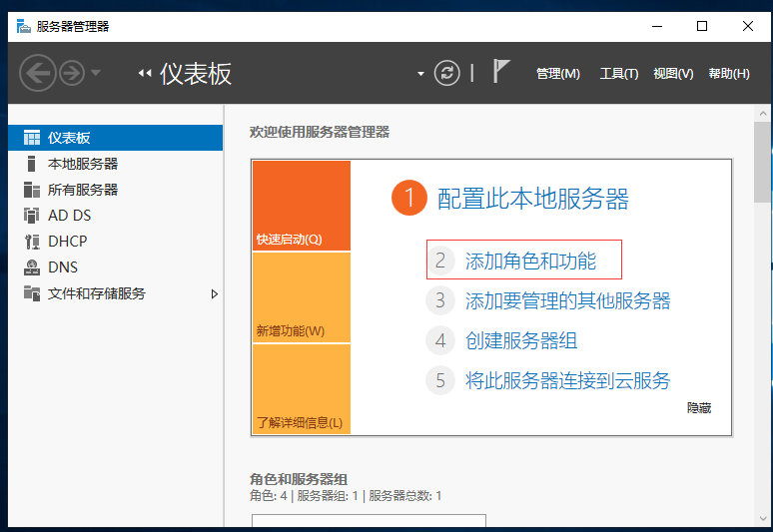Screen dimensions: 773x532
Task: Click the scrollbar up arrow
Action: [x=763, y=114]
